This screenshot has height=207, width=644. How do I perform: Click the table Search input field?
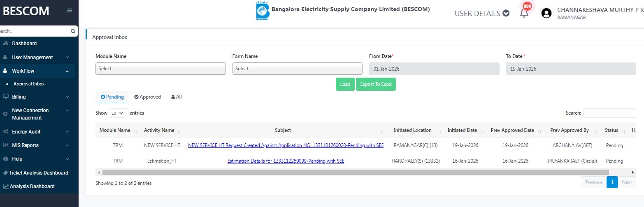(609, 113)
